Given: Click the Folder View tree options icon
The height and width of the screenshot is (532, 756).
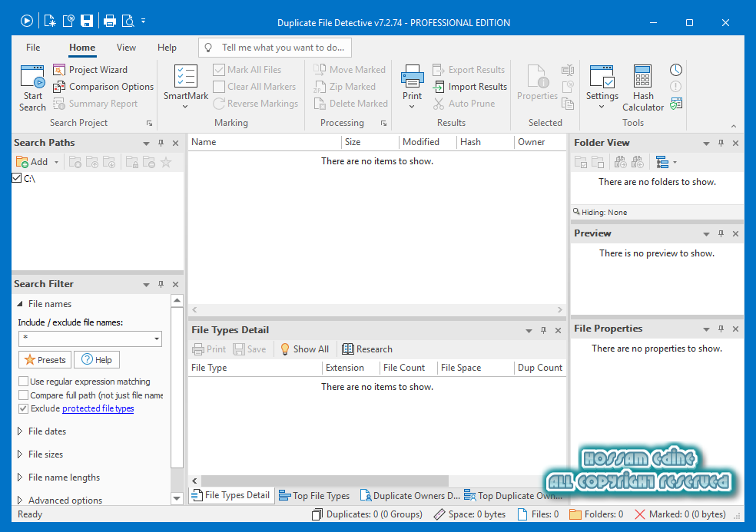Looking at the screenshot, I should tap(662, 163).
